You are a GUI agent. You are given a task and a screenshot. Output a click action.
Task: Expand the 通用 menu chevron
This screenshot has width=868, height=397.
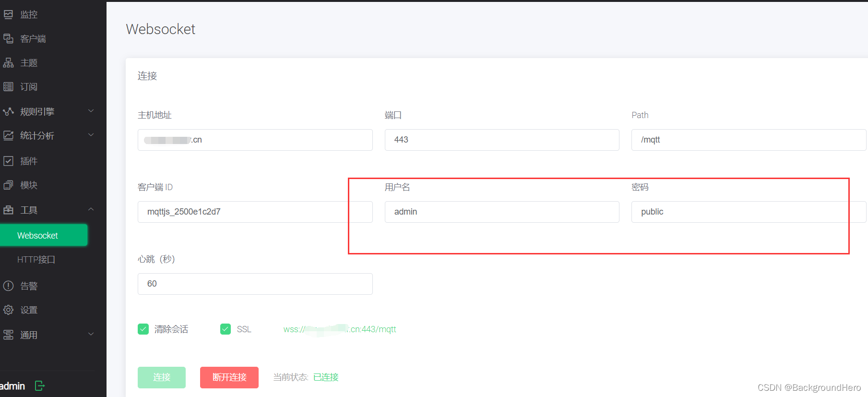tap(91, 334)
